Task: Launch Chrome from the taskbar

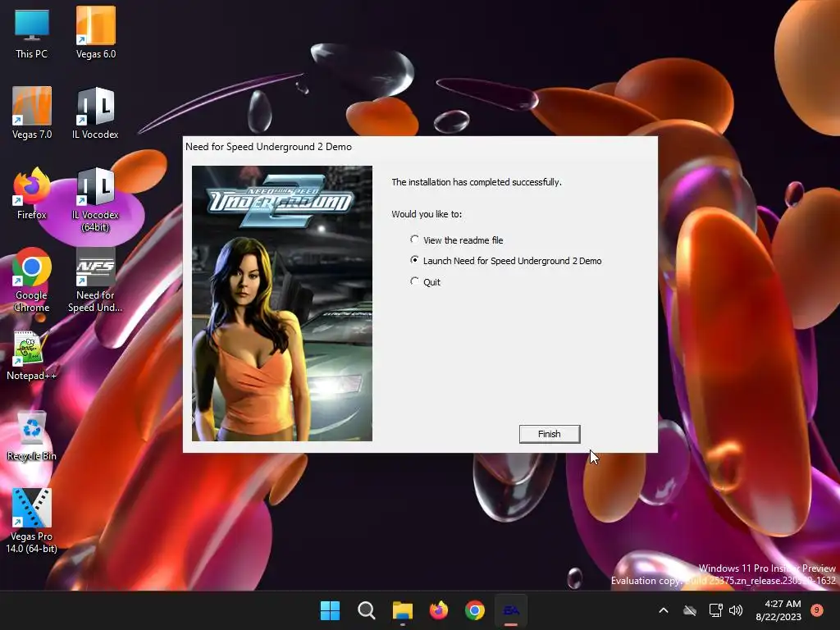Action: coord(475,610)
